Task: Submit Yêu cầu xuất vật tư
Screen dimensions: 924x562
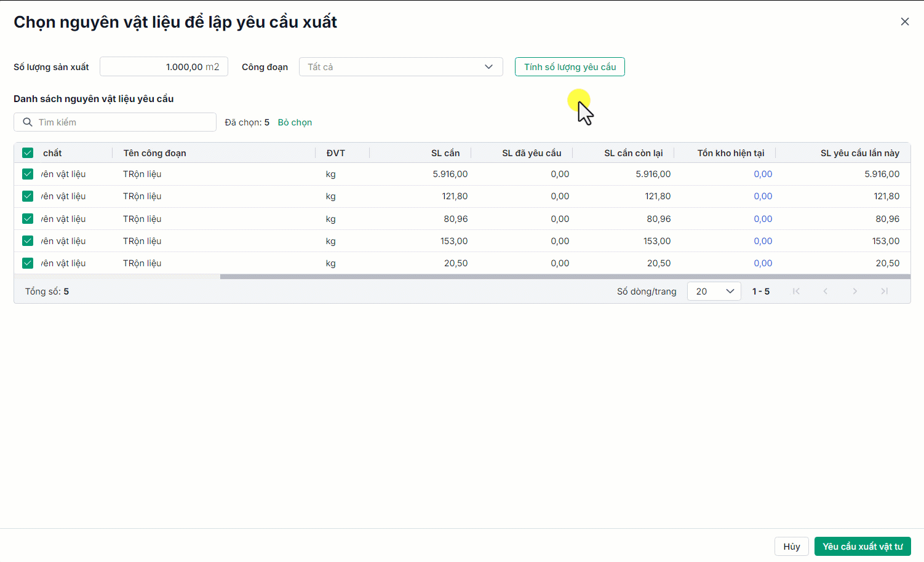Action: click(862, 547)
